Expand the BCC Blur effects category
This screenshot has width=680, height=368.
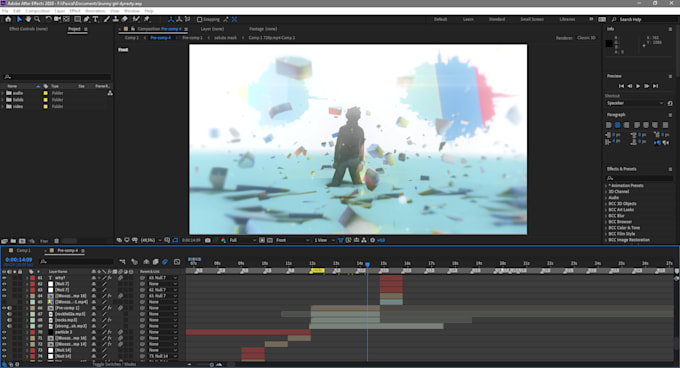point(606,215)
